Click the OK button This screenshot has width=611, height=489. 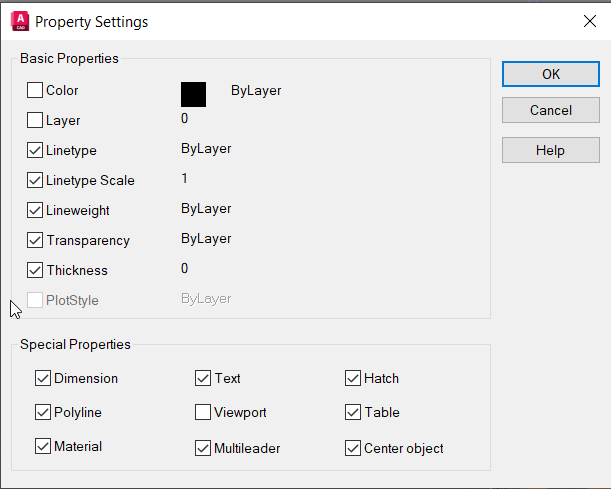coord(551,74)
